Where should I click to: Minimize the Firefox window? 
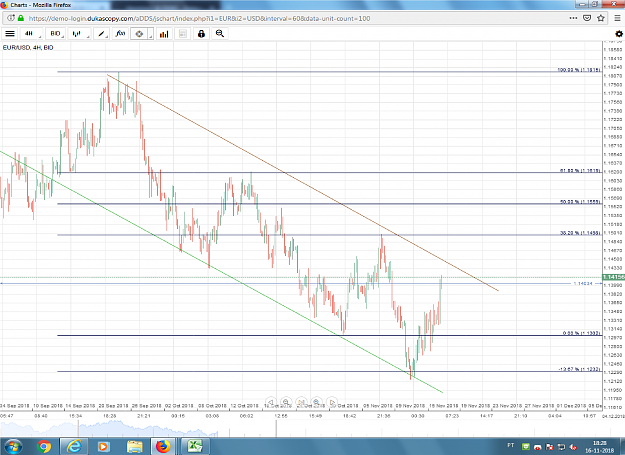click(583, 4)
